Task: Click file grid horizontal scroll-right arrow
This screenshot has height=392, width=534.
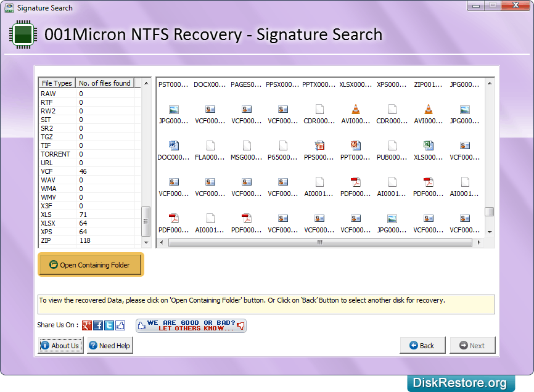Action: (479, 242)
